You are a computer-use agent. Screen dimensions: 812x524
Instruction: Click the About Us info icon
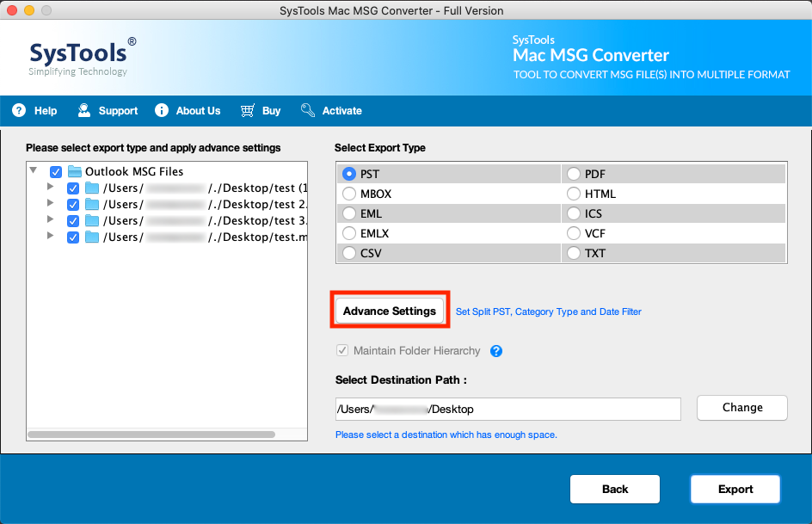coord(162,110)
